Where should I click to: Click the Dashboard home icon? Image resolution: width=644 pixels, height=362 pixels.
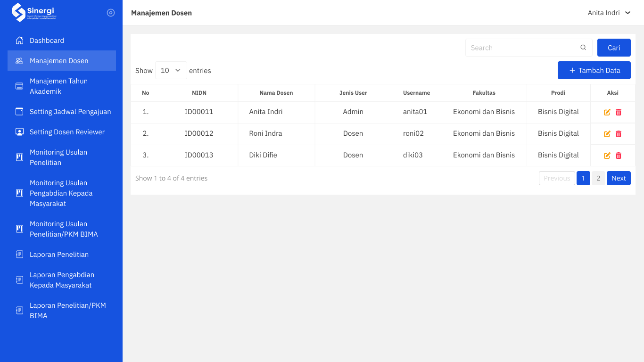click(19, 41)
